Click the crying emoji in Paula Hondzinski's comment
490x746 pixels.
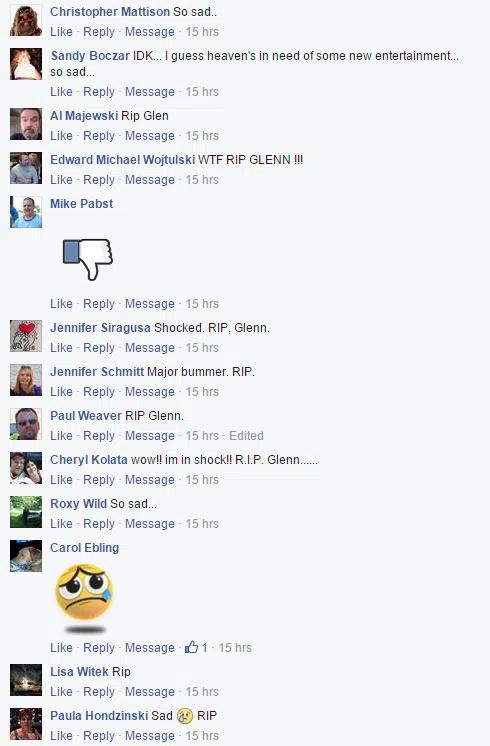[185, 716]
